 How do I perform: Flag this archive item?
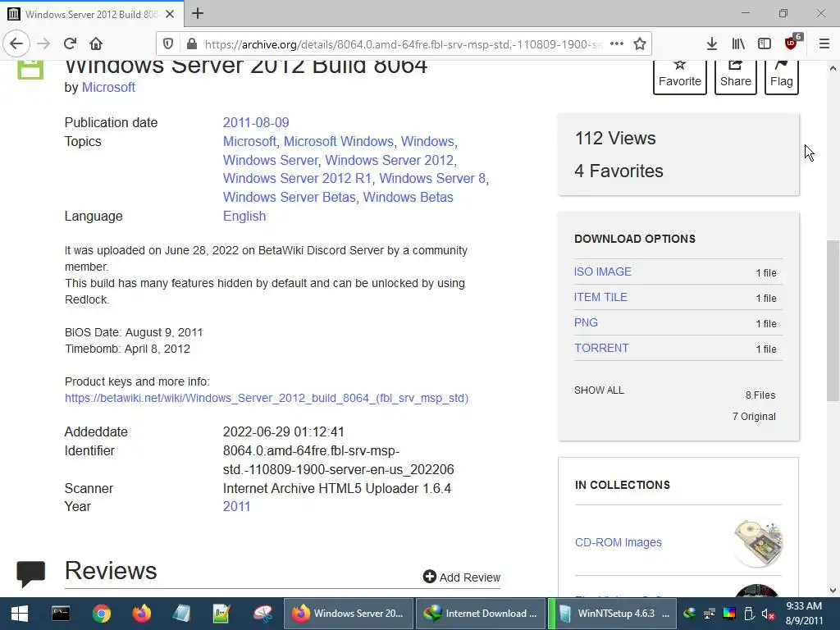click(x=782, y=76)
